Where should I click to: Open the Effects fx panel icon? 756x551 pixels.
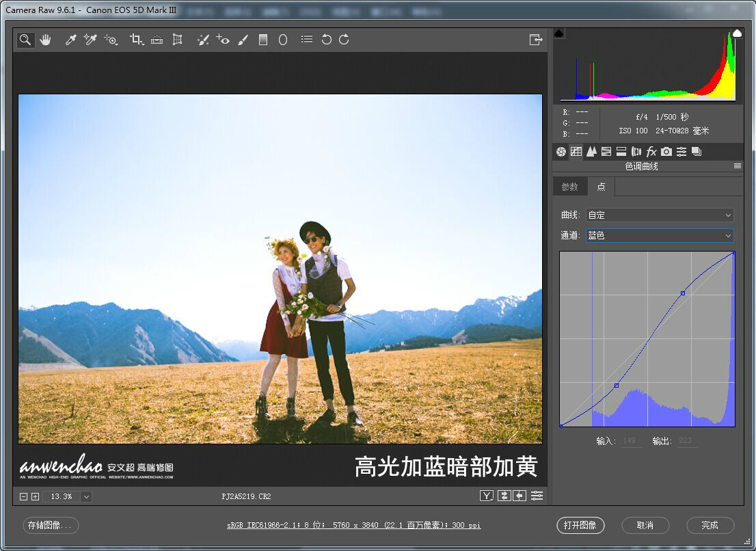651,152
